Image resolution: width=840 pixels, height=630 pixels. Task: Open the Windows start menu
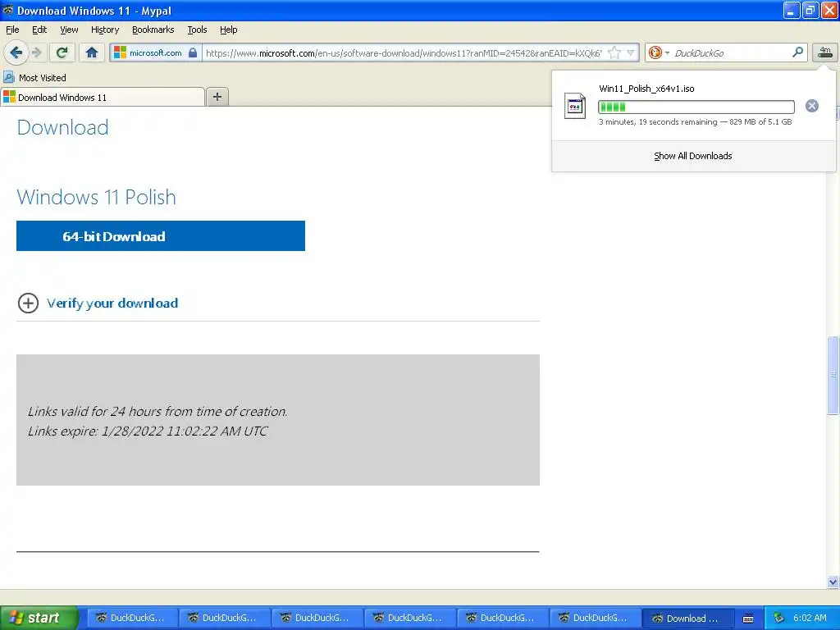(39, 618)
